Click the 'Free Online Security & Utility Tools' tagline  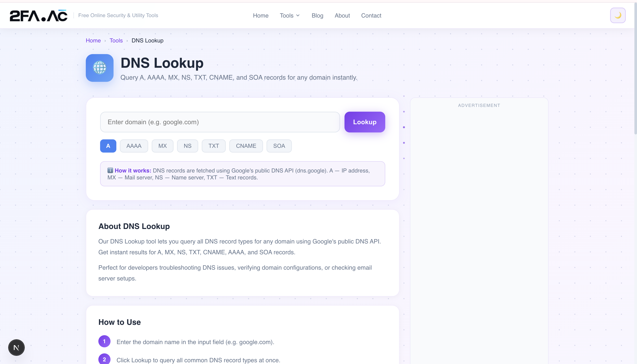click(x=118, y=16)
